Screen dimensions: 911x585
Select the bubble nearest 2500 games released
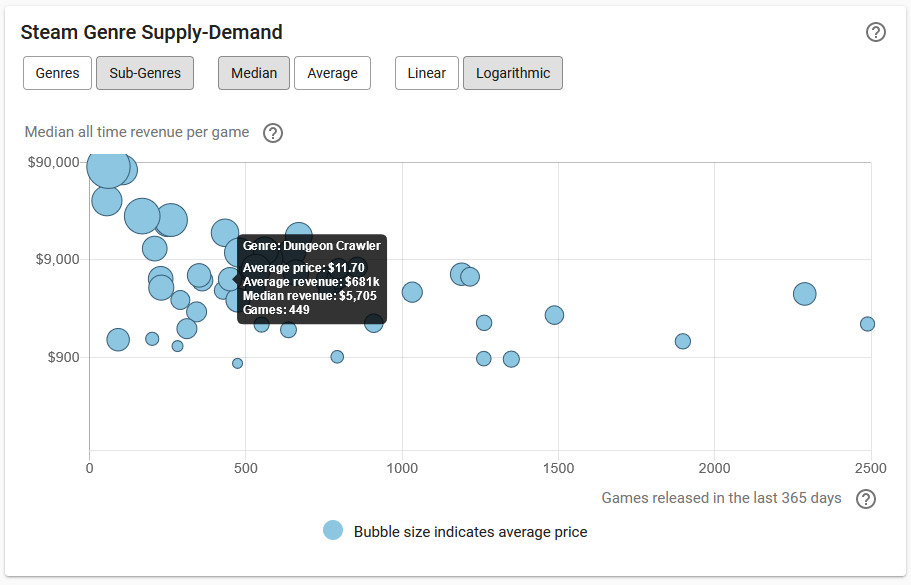(x=867, y=324)
